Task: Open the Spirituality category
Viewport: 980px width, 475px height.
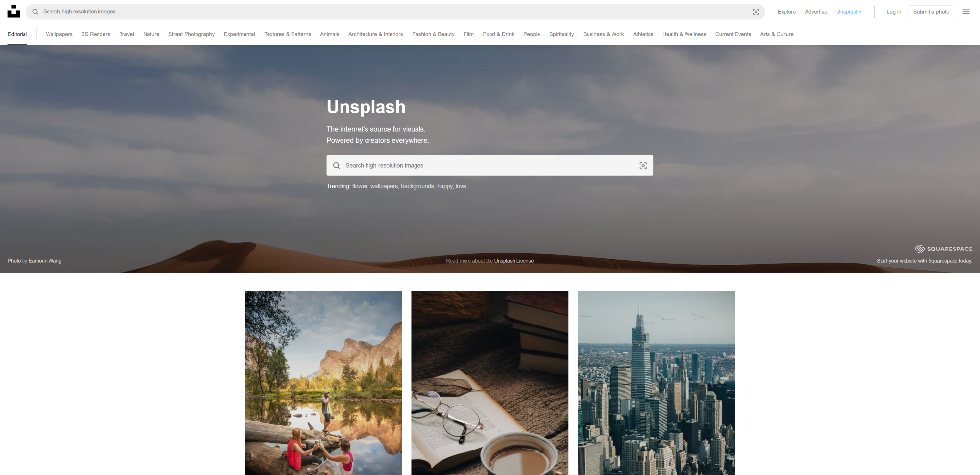Action: tap(562, 34)
